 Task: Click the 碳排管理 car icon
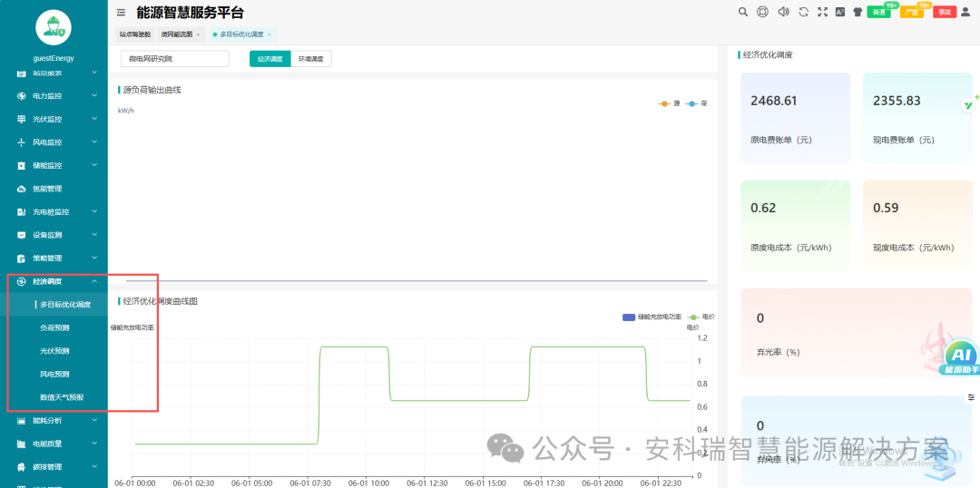point(21,467)
